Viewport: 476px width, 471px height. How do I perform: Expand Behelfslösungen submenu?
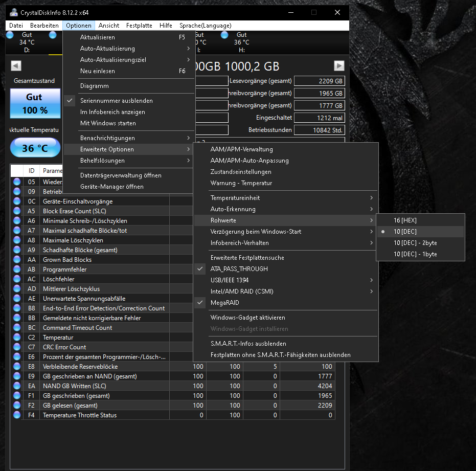click(x=129, y=161)
